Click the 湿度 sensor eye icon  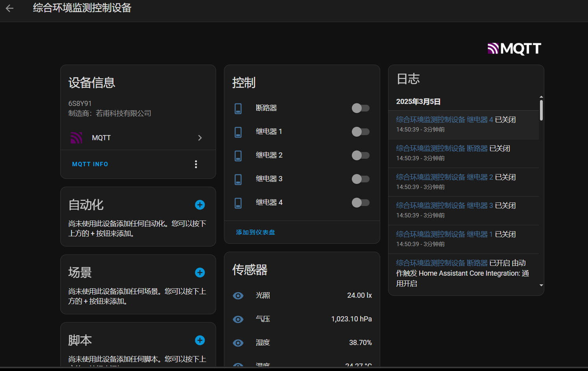238,343
